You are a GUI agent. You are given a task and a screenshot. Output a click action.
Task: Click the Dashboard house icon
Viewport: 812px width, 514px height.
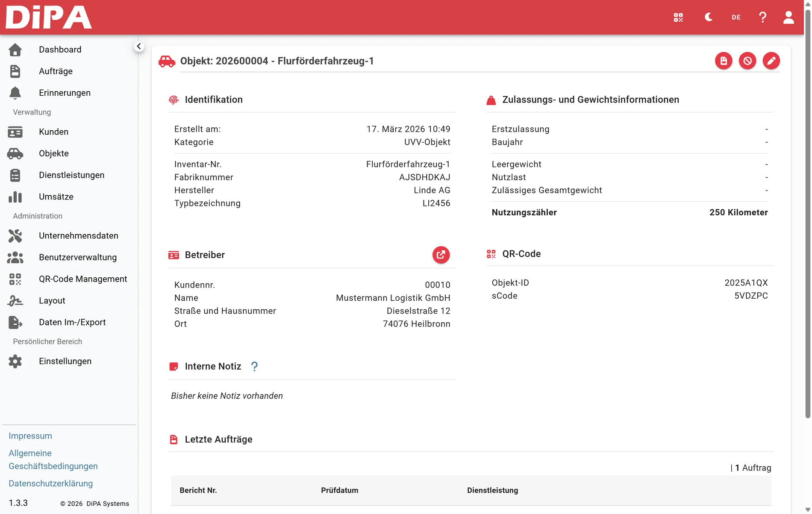click(15, 50)
